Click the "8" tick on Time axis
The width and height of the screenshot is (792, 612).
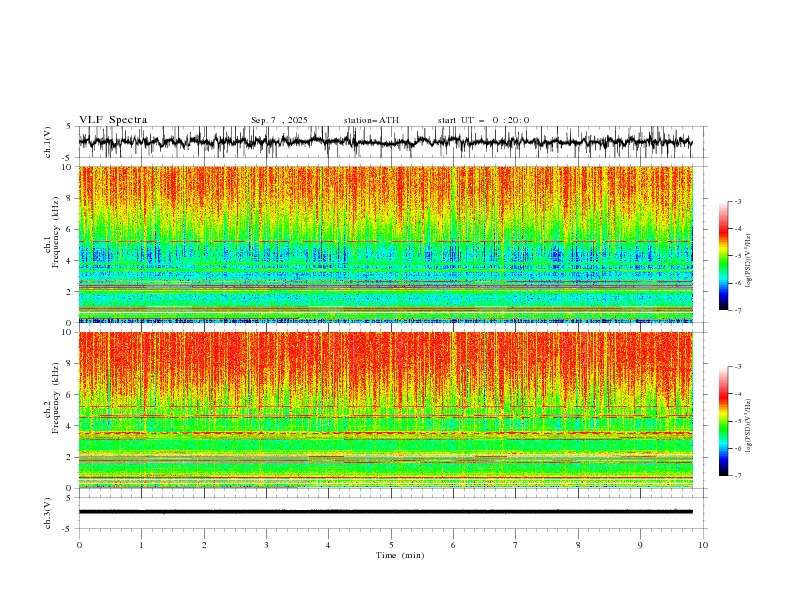point(578,545)
